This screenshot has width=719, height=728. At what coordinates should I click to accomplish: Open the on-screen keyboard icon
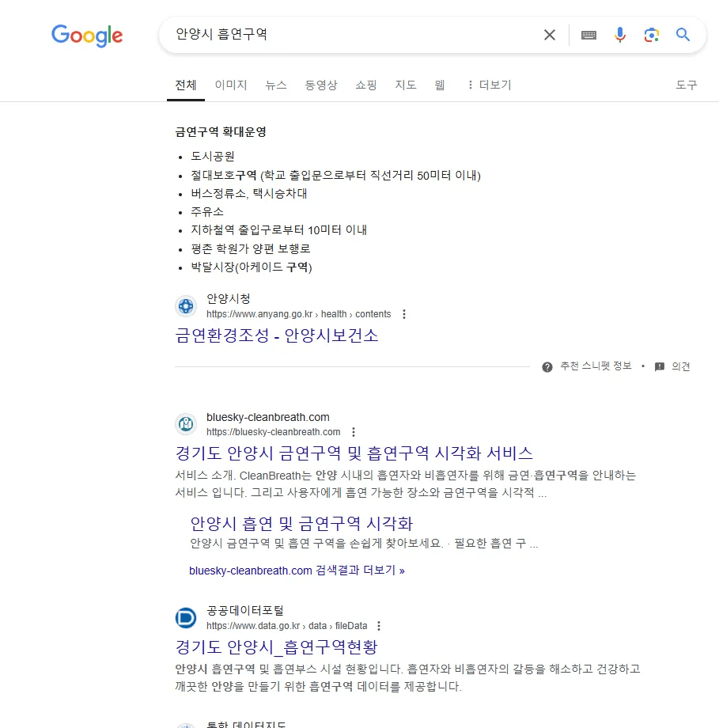588,35
